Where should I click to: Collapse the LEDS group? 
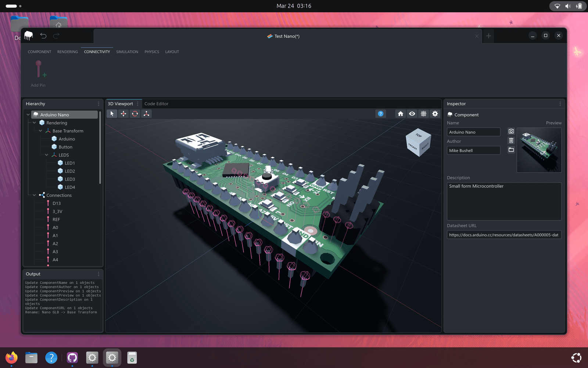click(47, 155)
